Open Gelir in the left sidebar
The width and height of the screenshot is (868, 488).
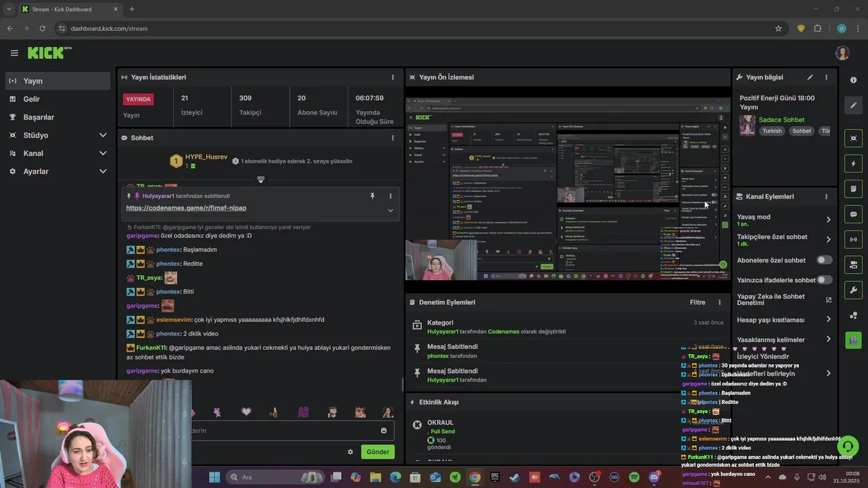(x=58, y=99)
